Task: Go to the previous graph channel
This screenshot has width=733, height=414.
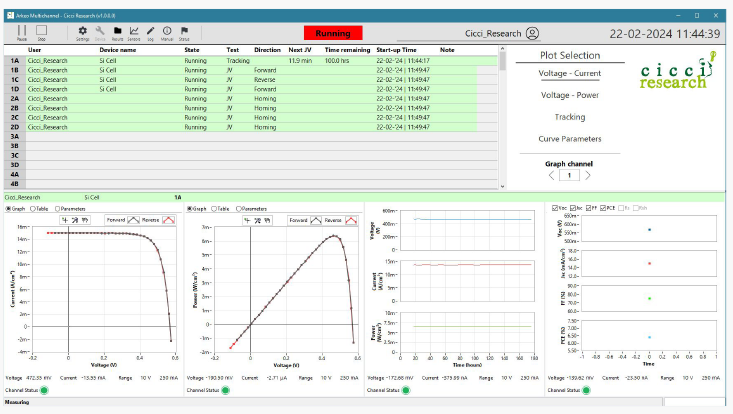Action: 549,175
